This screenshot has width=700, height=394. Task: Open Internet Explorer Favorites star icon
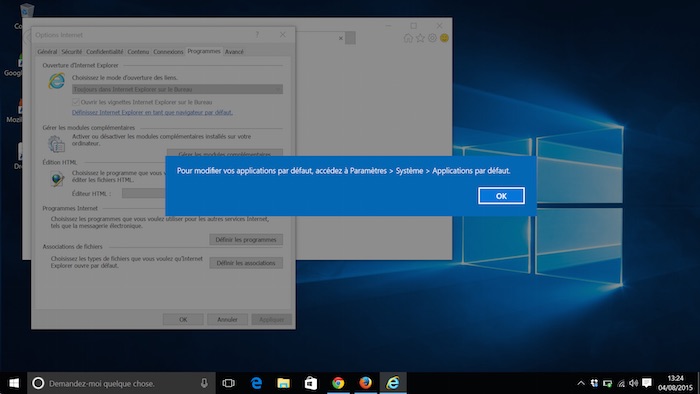(x=420, y=38)
